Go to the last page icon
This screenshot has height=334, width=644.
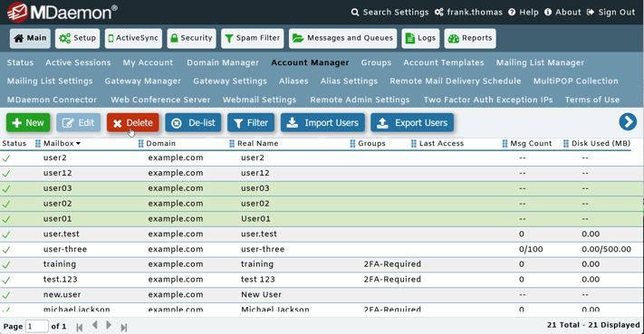pyautogui.click(x=123, y=327)
